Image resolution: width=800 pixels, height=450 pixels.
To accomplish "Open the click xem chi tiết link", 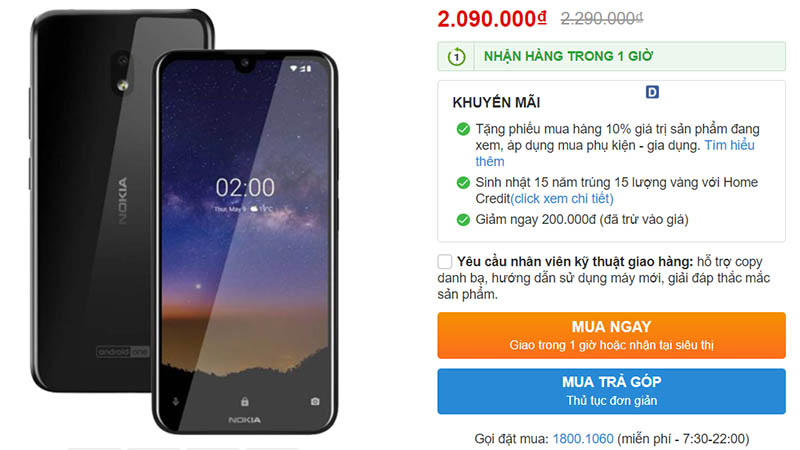I will (562, 198).
